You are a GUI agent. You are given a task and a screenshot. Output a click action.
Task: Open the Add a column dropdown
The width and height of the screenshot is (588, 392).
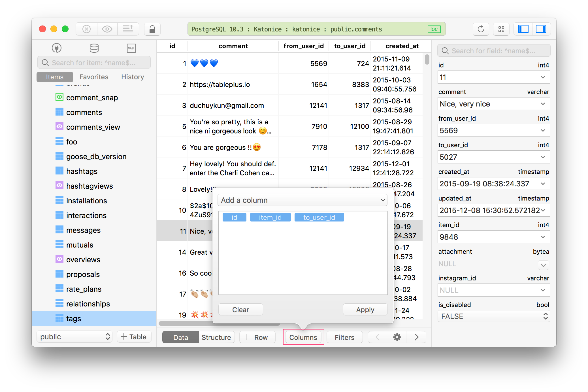tap(302, 200)
